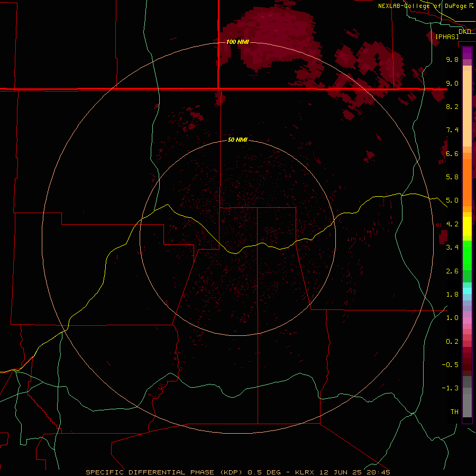Click the 1.8 scale value
The width and height of the screenshot is (476, 476).
452,295
